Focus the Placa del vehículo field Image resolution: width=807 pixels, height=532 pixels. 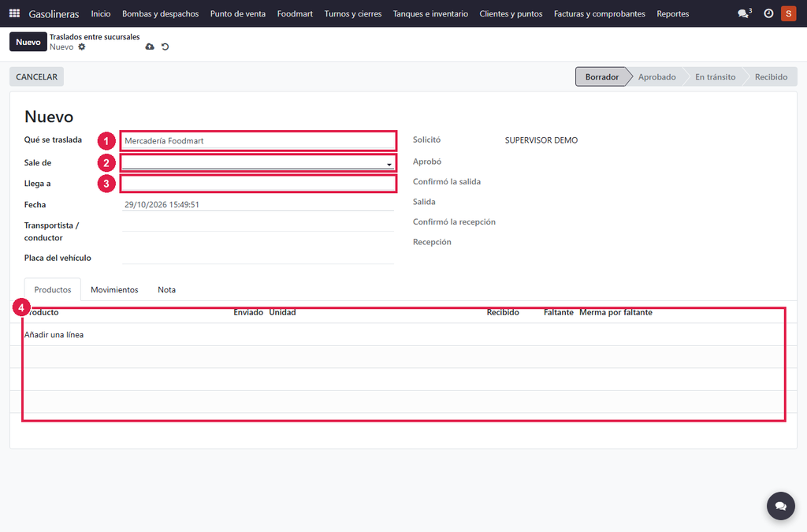[x=258, y=258]
